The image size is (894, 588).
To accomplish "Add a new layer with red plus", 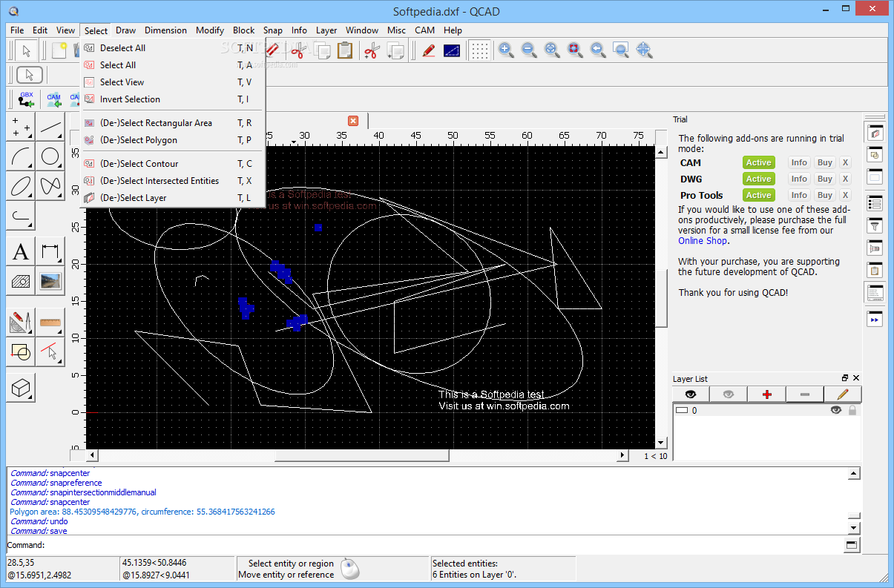I will 767,394.
